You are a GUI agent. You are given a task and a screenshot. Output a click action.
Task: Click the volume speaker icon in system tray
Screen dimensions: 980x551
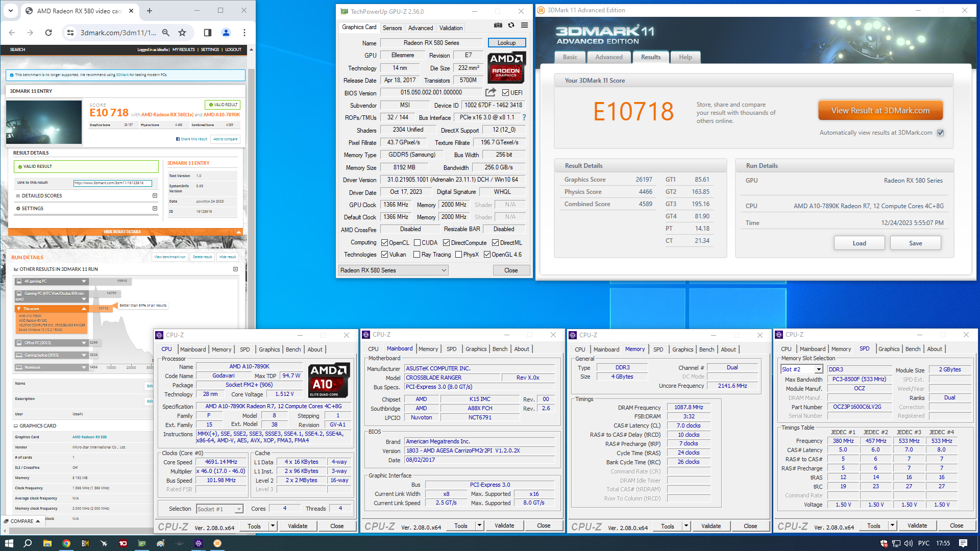pyautogui.click(x=909, y=543)
